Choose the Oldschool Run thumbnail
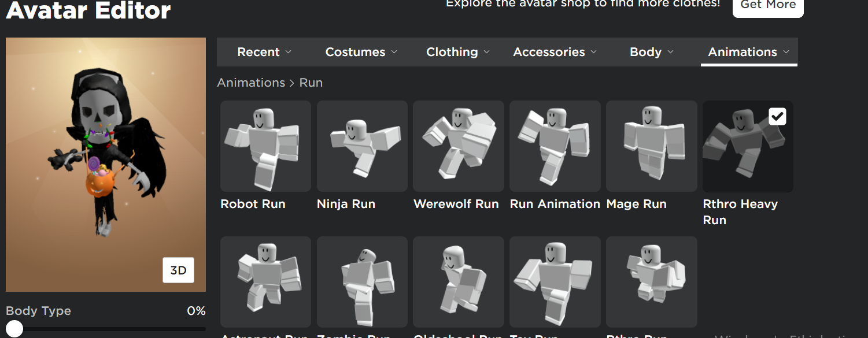This screenshot has width=868, height=338. [459, 282]
